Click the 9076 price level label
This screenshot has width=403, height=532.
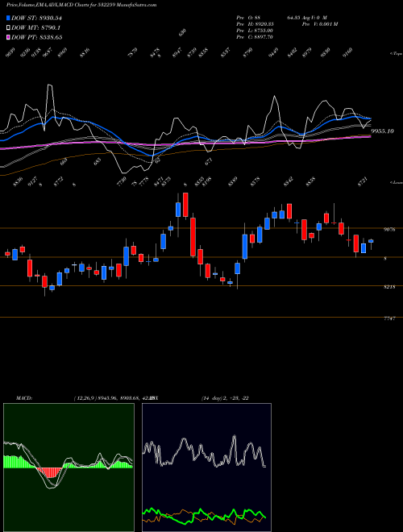pos(389,230)
